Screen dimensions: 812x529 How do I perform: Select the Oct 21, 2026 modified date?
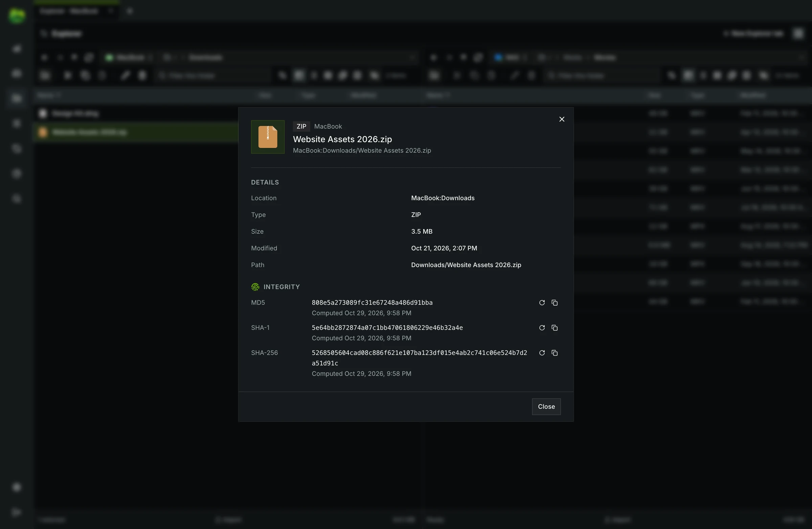point(444,248)
